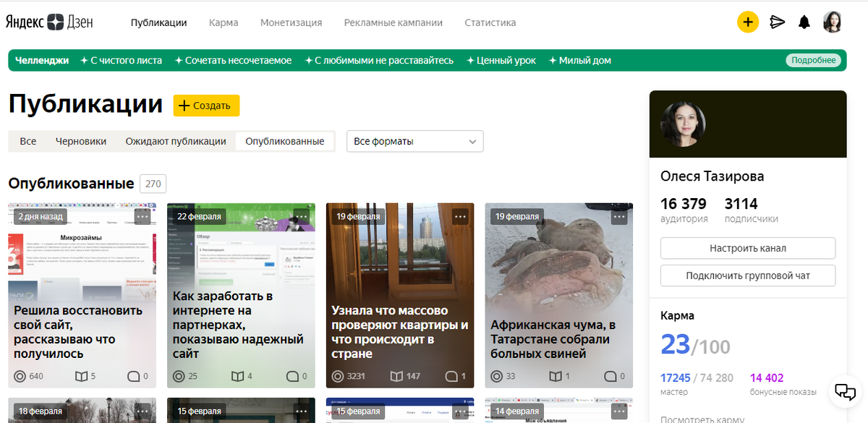The image size is (868, 423).
Task: Click views icon showing 640
Action: tap(20, 376)
